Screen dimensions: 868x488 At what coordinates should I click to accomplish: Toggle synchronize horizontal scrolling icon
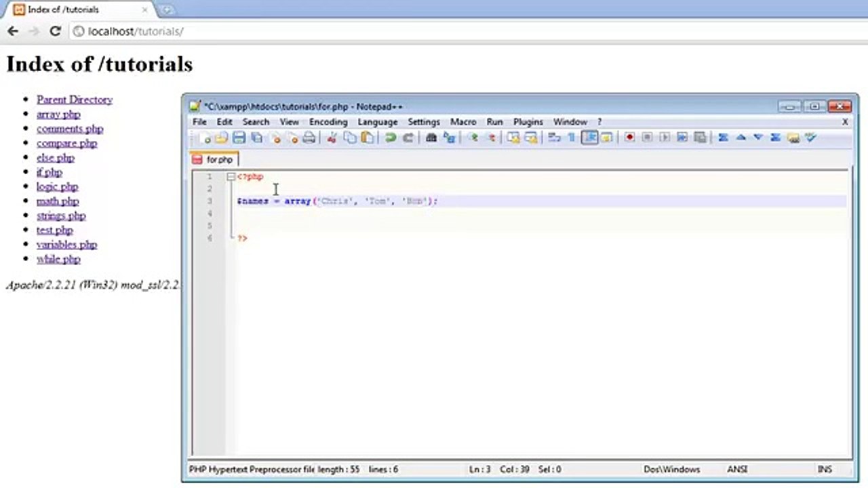pos(531,138)
